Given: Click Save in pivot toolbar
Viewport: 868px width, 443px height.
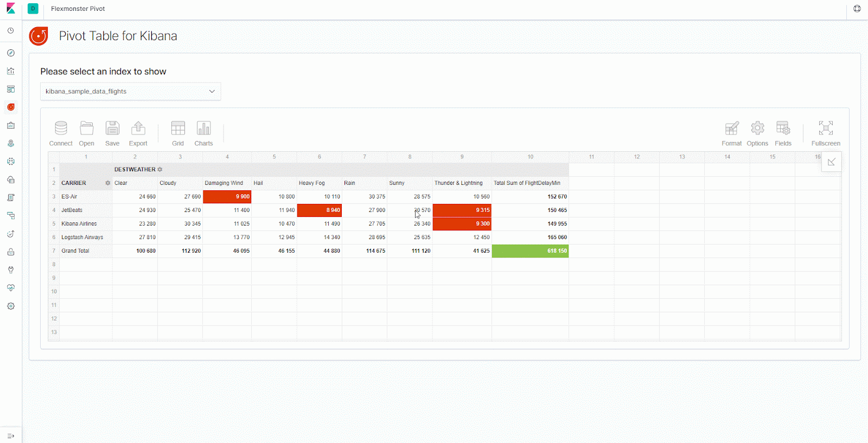Looking at the screenshot, I should 112,133.
